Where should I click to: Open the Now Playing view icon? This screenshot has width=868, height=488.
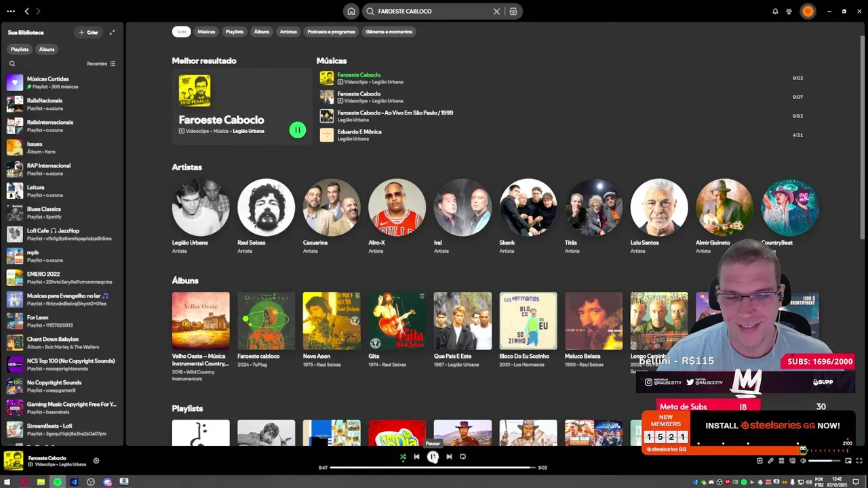coord(759,461)
